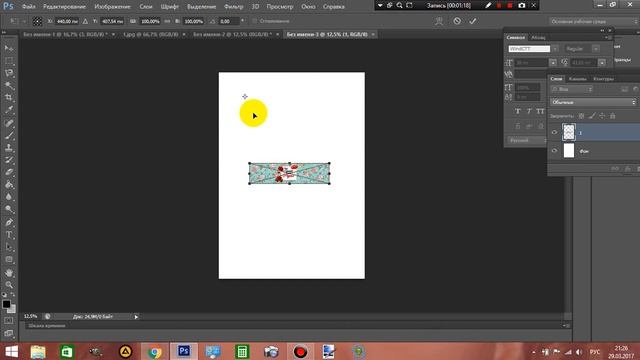Select the Healing Brush tool
Image resolution: width=640 pixels, height=360 pixels.
click(9, 123)
